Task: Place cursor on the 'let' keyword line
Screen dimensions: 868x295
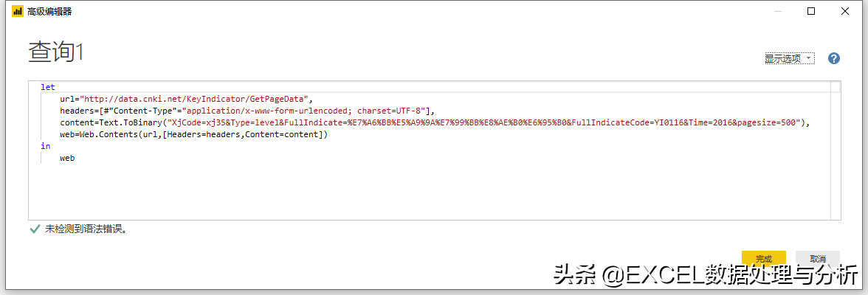Action: pos(47,88)
